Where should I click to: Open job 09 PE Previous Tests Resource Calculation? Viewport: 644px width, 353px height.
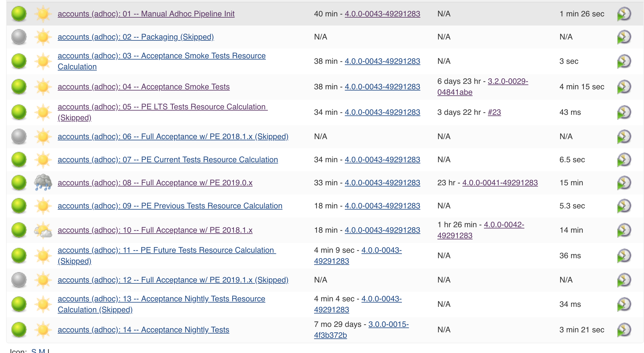pyautogui.click(x=170, y=206)
